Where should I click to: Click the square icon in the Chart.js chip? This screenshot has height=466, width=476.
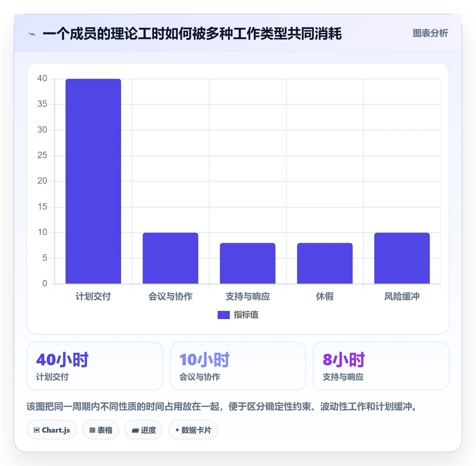37,430
